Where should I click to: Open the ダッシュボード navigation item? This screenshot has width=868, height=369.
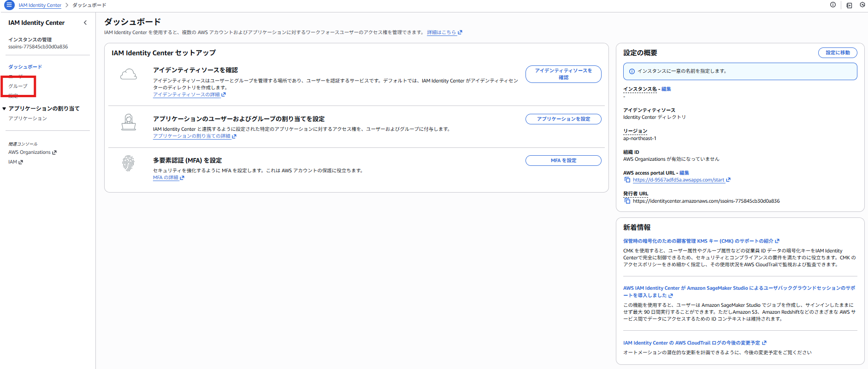(x=25, y=67)
